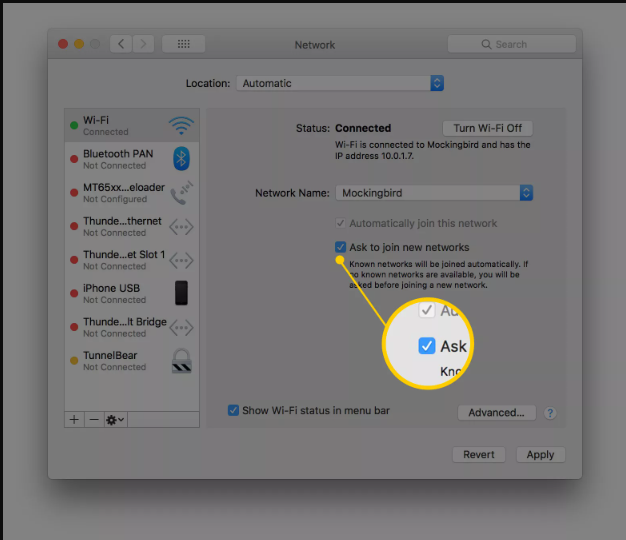This screenshot has width=626, height=540.
Task: Select MT65xx...eloader service
Action: (132, 193)
